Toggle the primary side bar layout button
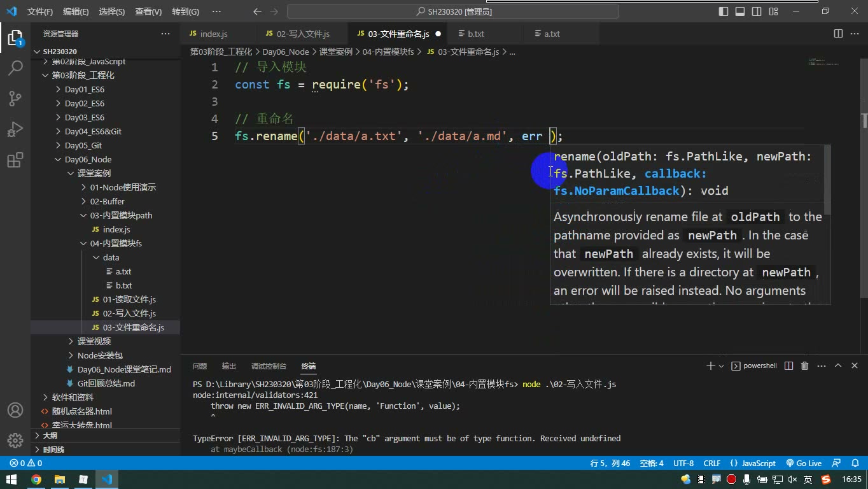868x489 pixels. pos(724,11)
